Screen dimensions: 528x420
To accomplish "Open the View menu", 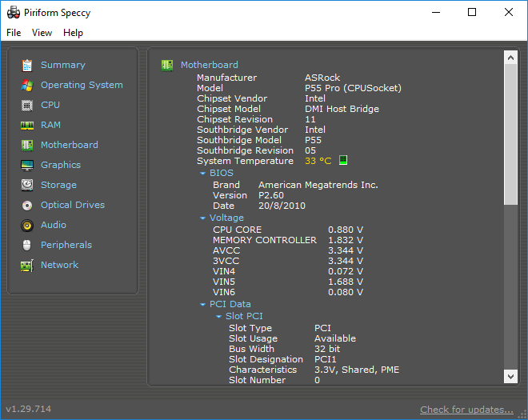I will (42, 33).
